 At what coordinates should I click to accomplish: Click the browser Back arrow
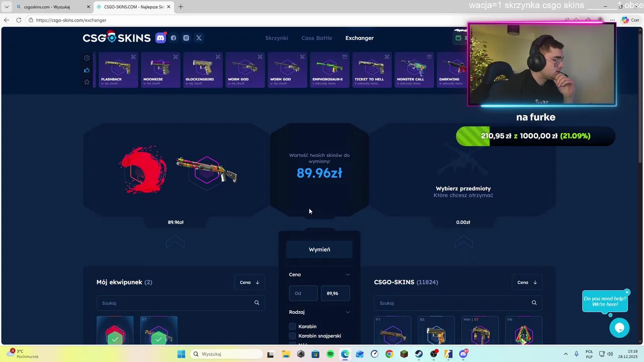point(6,20)
